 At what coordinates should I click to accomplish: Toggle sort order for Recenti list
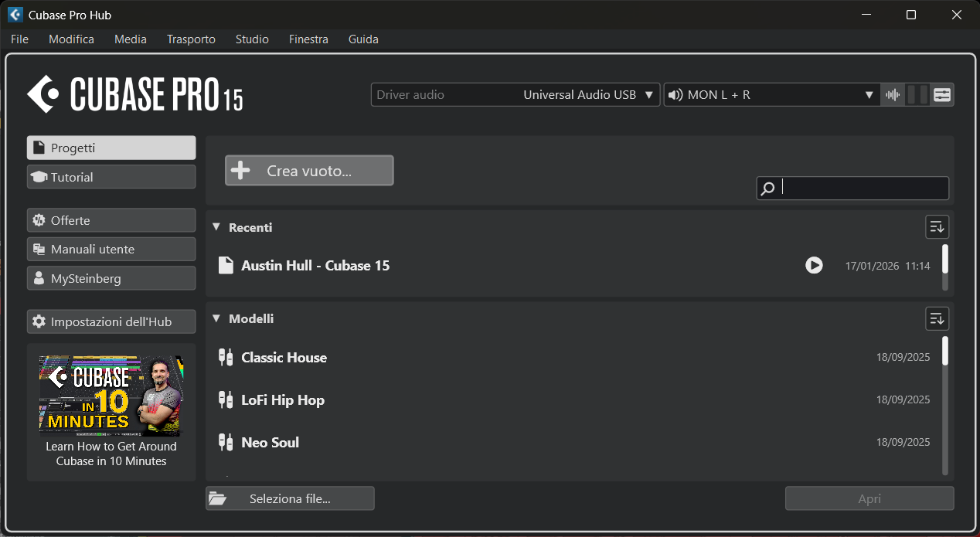(937, 227)
